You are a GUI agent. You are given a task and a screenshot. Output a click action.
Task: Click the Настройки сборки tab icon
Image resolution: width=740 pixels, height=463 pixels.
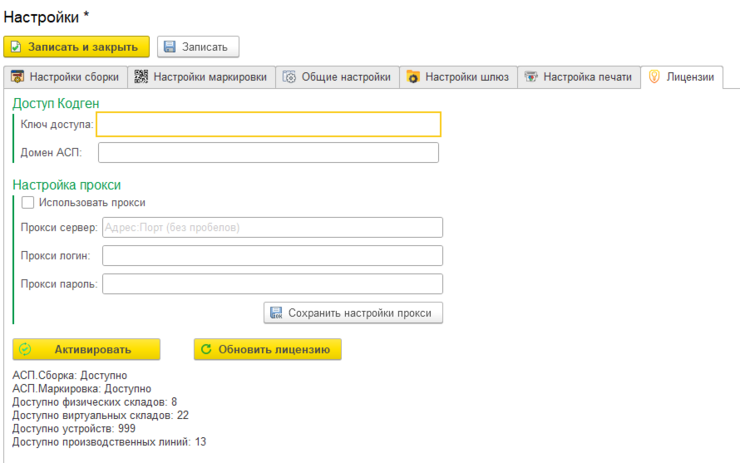[17, 76]
